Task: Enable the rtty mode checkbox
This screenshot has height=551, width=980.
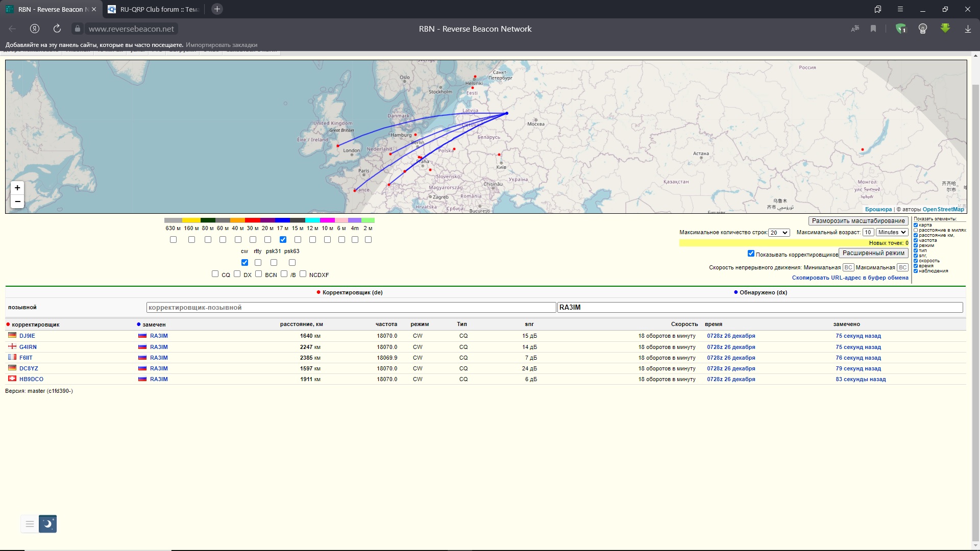Action: (x=258, y=262)
